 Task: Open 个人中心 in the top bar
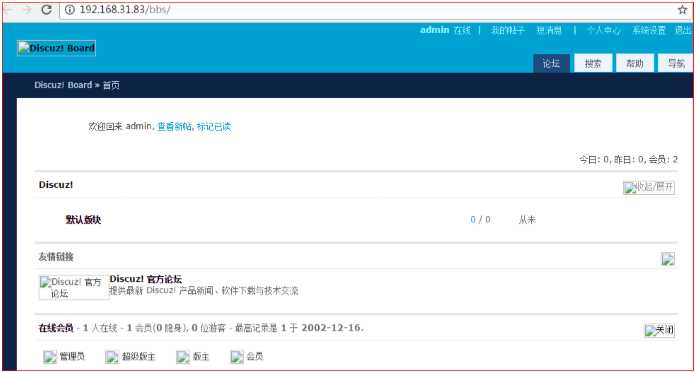[604, 30]
